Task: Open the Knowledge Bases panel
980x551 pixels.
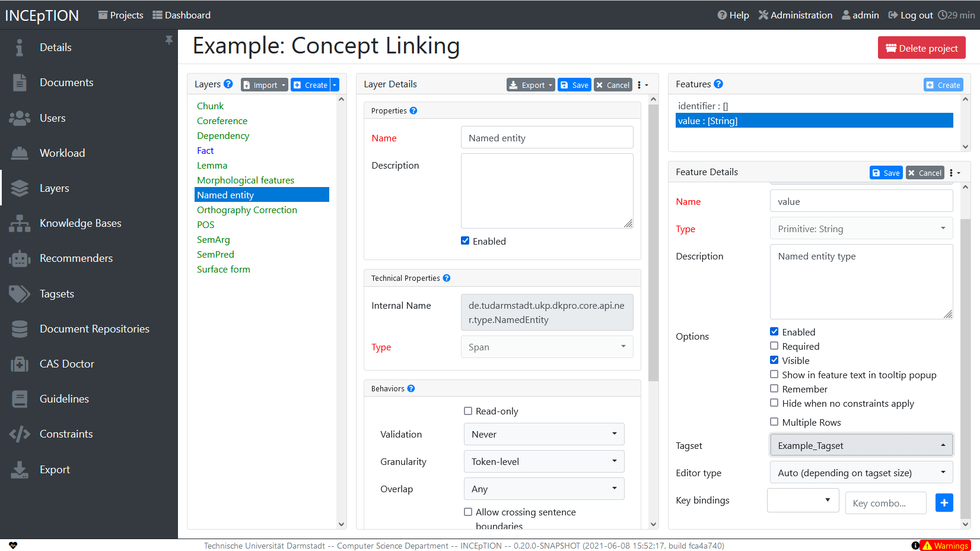Action: 80,223
